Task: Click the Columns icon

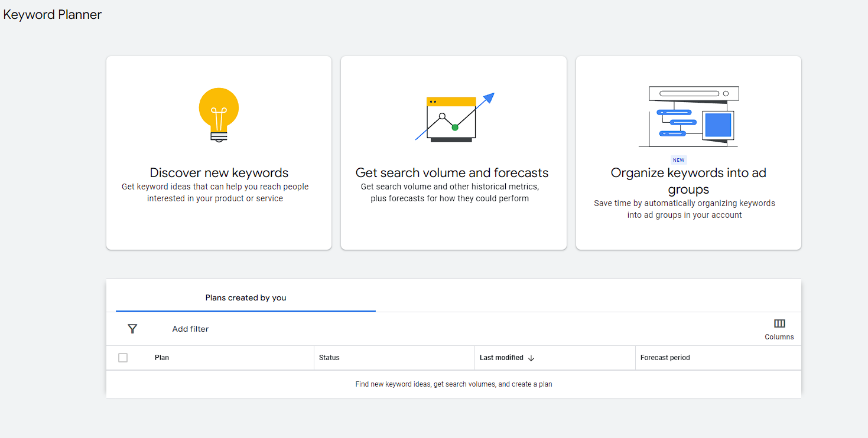Action: (x=779, y=323)
